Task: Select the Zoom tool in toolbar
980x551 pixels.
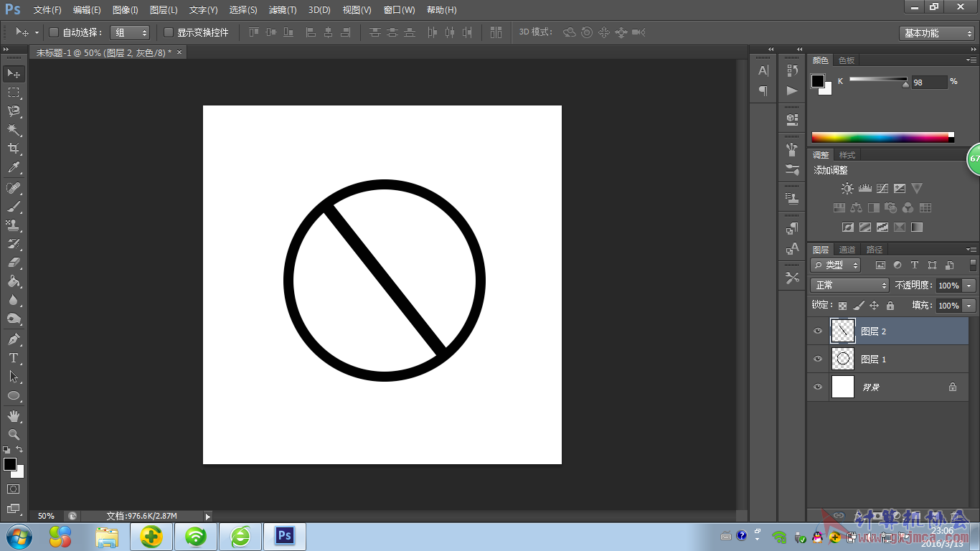Action: pyautogui.click(x=14, y=435)
